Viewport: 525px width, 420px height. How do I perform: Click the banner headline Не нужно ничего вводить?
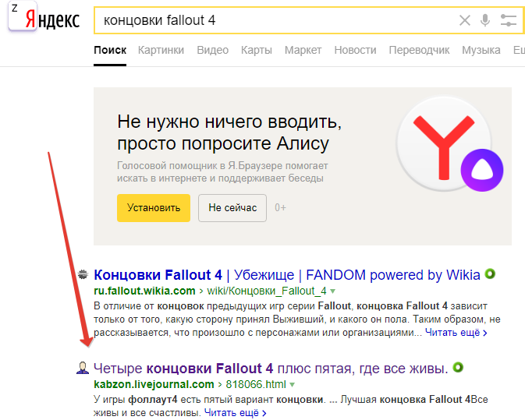point(229,121)
